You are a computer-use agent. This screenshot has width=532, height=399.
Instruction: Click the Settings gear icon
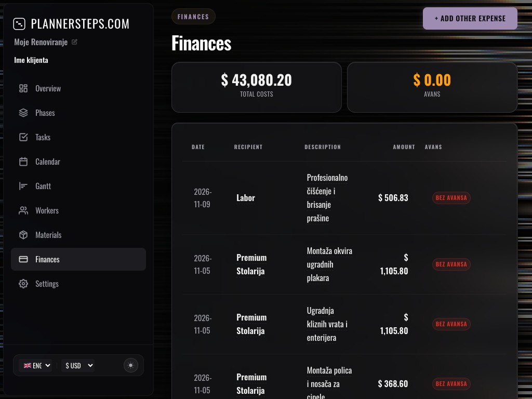pos(23,284)
